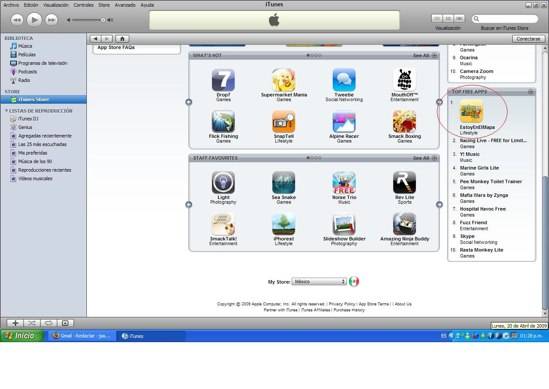Skip to the previous track
This screenshot has height=389, width=549.
[17, 20]
